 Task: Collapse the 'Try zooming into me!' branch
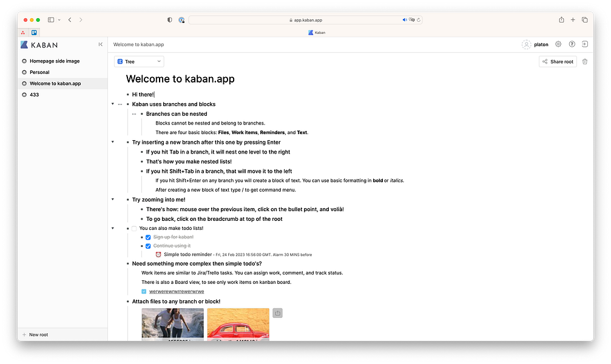click(113, 199)
